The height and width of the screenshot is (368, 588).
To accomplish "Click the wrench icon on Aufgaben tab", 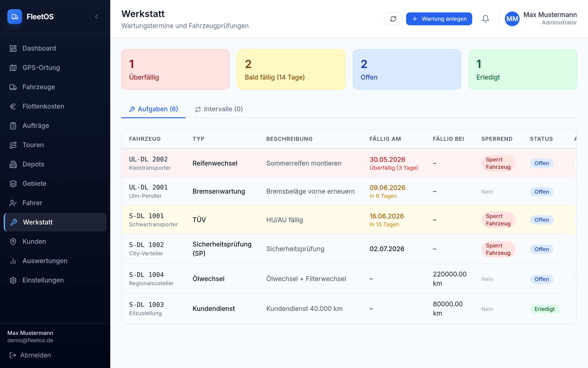I will (132, 109).
